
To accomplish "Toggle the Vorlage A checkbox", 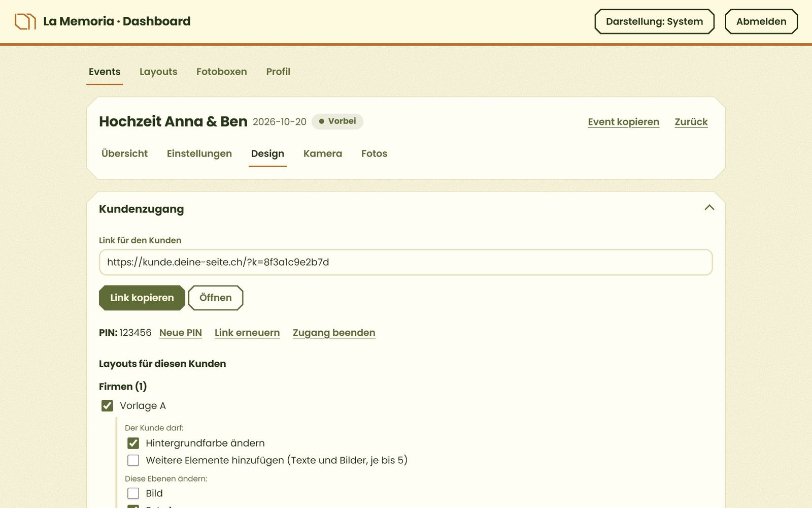I will click(107, 405).
